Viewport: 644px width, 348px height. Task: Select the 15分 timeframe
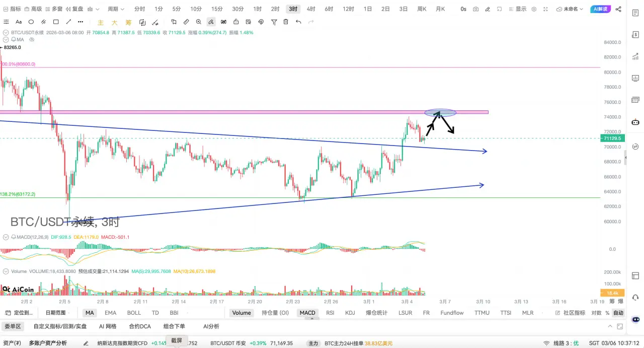pyautogui.click(x=217, y=9)
